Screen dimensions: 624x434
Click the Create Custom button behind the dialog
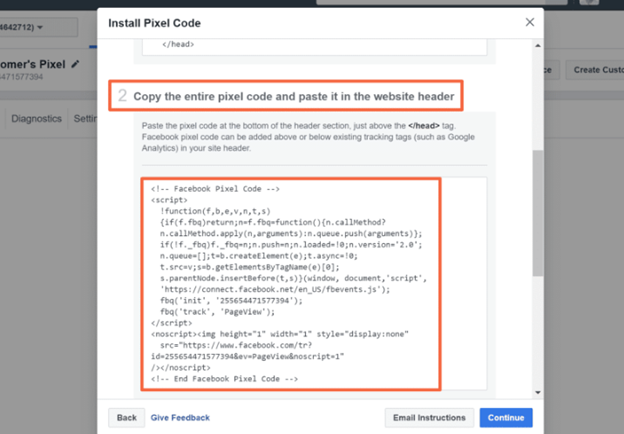pos(595,70)
